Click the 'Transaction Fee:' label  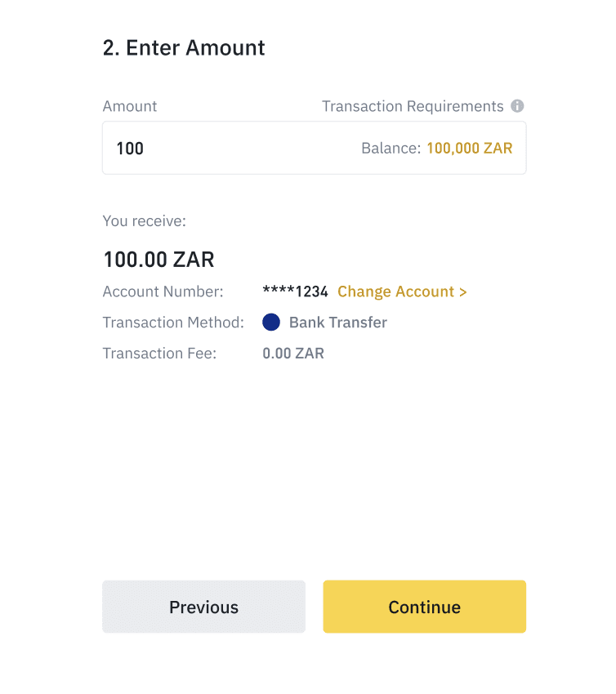[x=159, y=354]
